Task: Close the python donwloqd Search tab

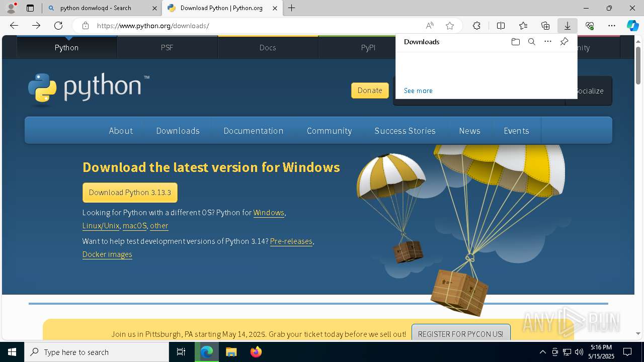Action: tap(154, 8)
